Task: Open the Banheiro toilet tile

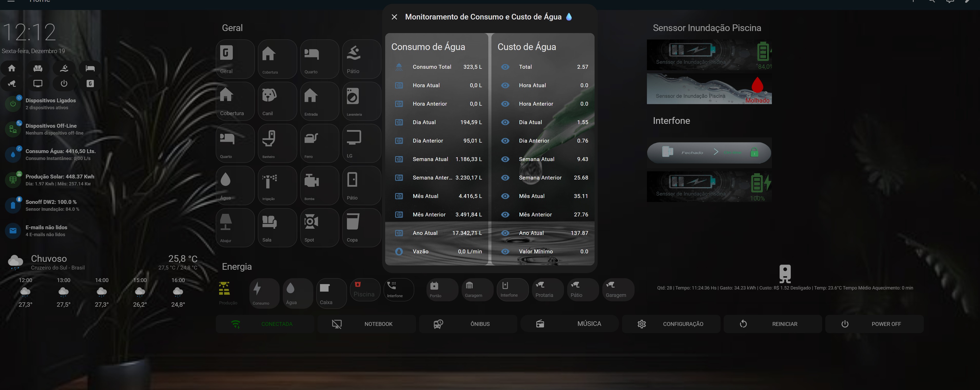Action: pyautogui.click(x=277, y=143)
